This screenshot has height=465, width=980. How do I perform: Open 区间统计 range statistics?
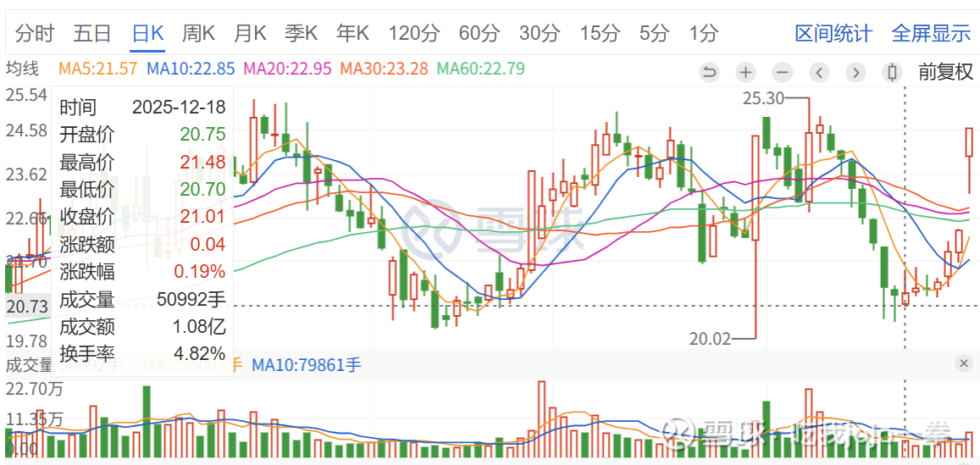coord(833,33)
